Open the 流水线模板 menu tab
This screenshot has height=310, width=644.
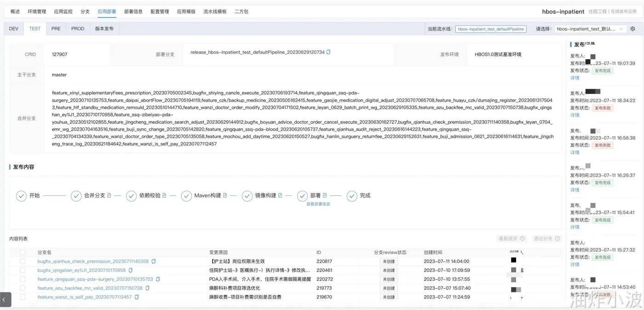point(215,11)
